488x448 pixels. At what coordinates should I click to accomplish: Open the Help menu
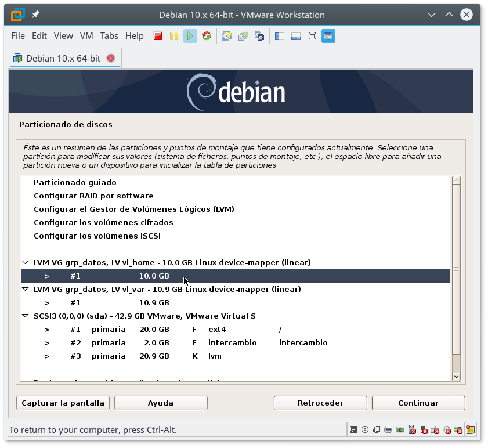[x=135, y=36]
